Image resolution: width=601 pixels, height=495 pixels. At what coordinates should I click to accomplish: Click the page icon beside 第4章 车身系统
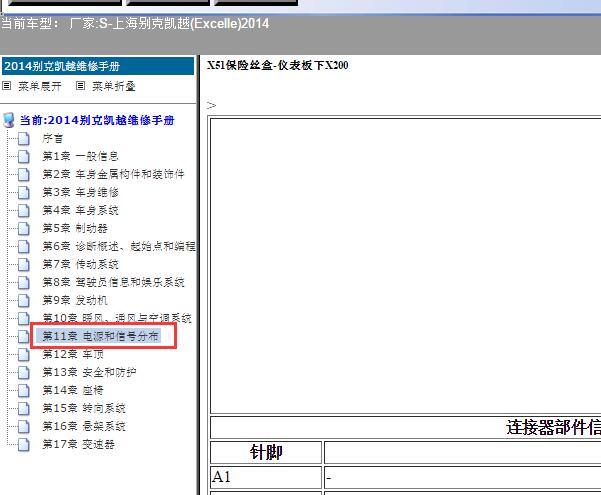click(23, 211)
